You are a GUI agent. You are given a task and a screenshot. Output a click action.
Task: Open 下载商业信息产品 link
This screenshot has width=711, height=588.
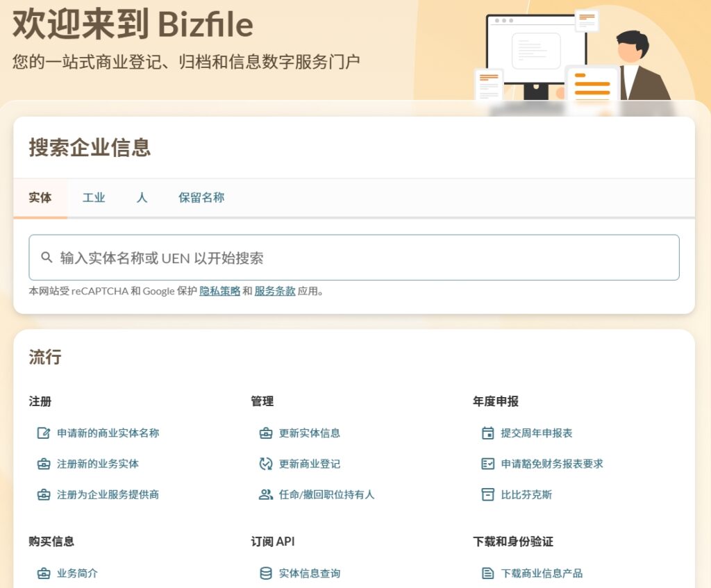pyautogui.click(x=542, y=573)
